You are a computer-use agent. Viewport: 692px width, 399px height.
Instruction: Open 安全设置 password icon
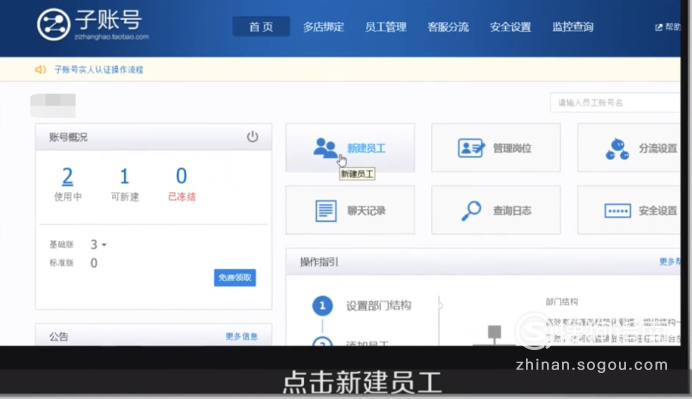point(617,211)
